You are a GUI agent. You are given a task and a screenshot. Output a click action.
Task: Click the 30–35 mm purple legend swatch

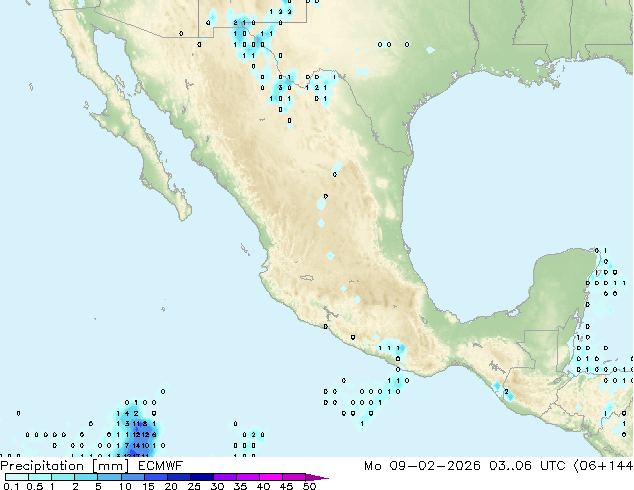pyautogui.click(x=225, y=477)
